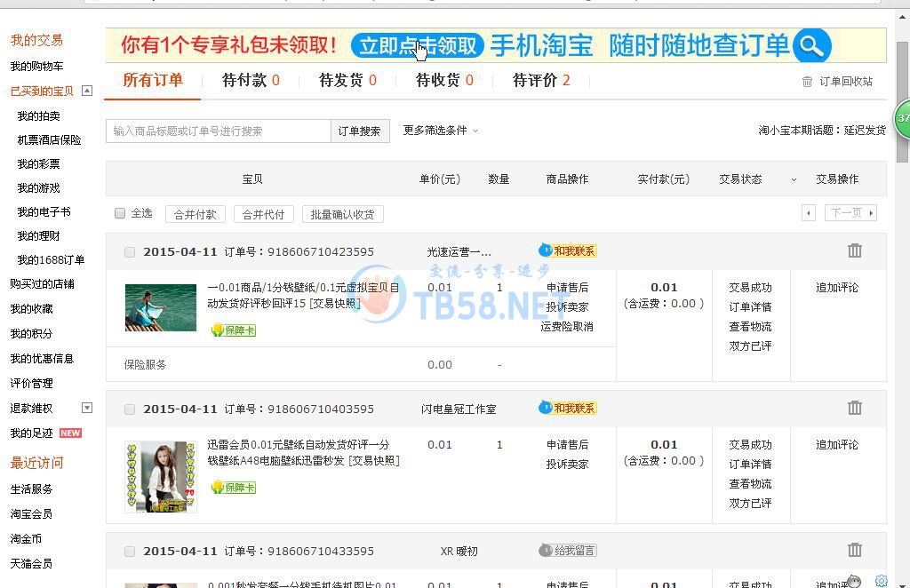Open 我的电子书 in sidebar
910x588 pixels.
(44, 211)
